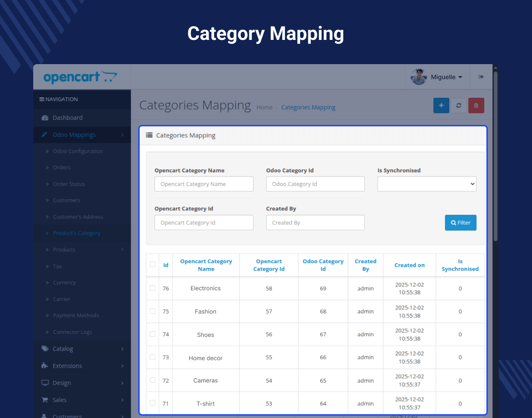Screen dimensions: 532x418
Task: Open the Is Synchronised dropdown
Action: (x=427, y=184)
